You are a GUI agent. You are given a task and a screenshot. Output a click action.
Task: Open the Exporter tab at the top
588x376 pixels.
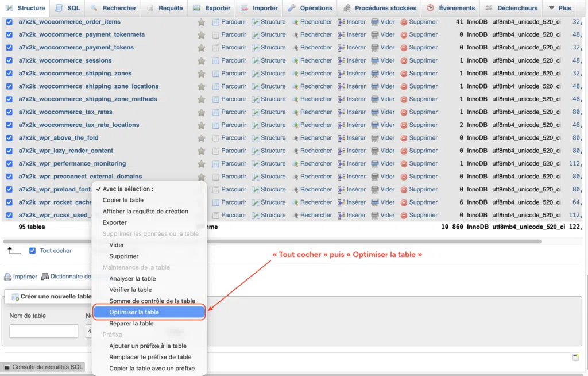pos(212,8)
